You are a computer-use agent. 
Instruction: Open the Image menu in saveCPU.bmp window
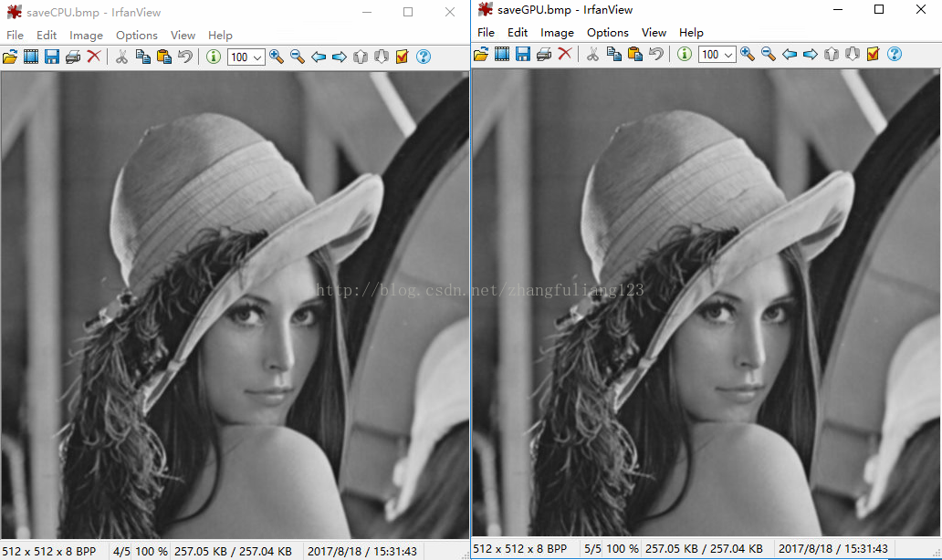pos(86,35)
